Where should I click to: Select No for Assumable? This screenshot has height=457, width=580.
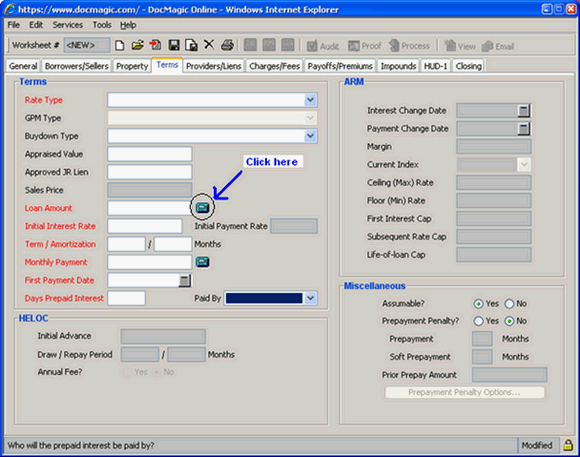509,304
